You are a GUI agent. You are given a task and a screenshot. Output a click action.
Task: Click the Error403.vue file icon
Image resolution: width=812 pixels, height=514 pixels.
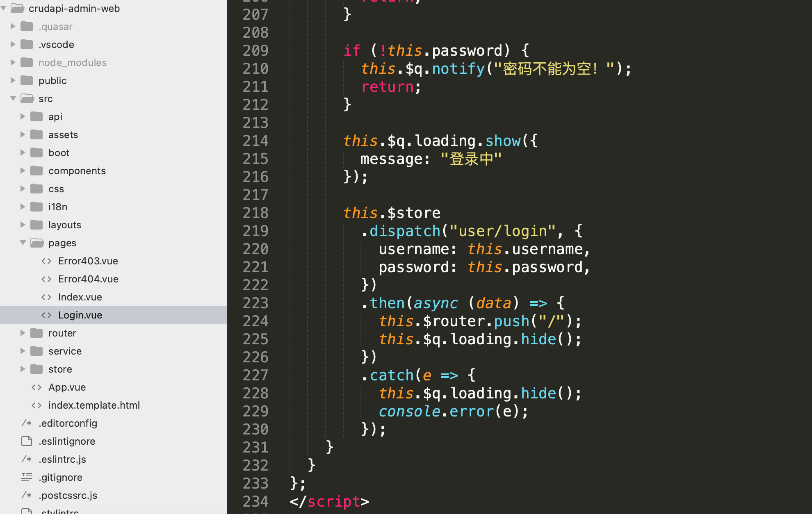[x=47, y=260]
